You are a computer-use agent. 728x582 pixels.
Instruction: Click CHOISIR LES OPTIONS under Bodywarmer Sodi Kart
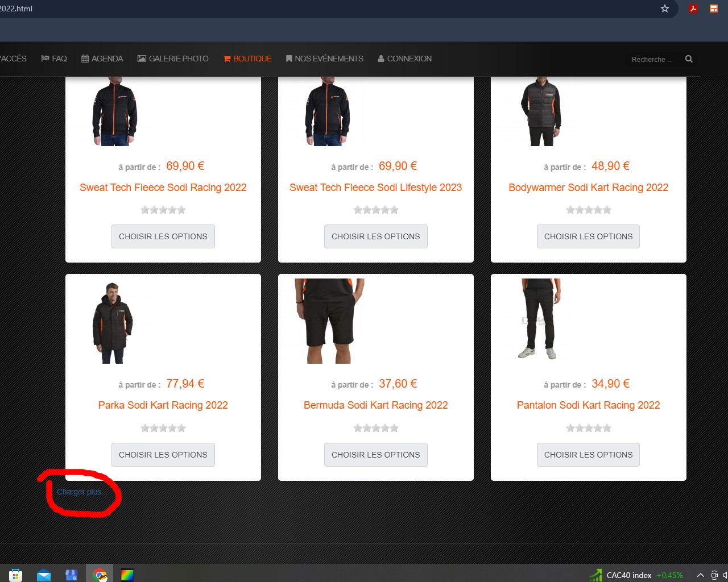coord(589,236)
